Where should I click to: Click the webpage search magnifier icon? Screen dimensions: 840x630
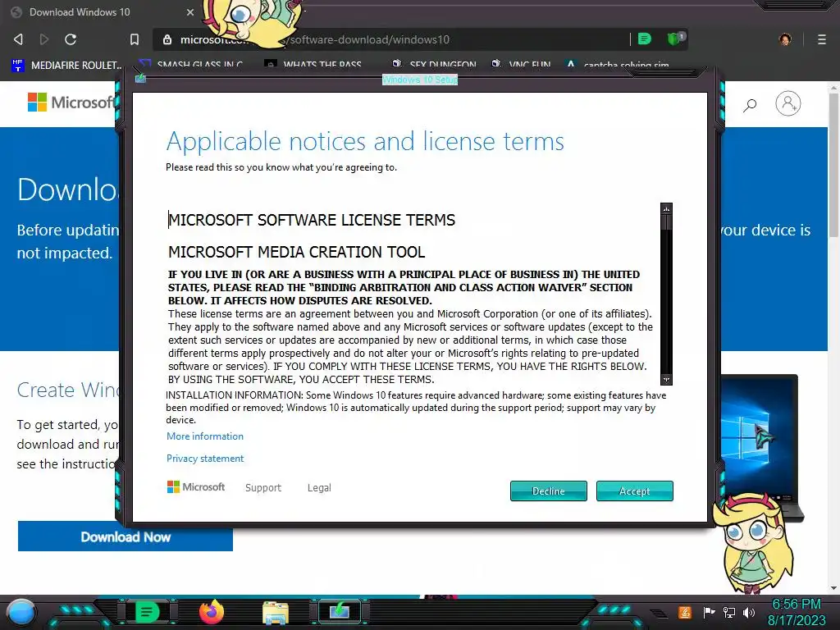(750, 105)
